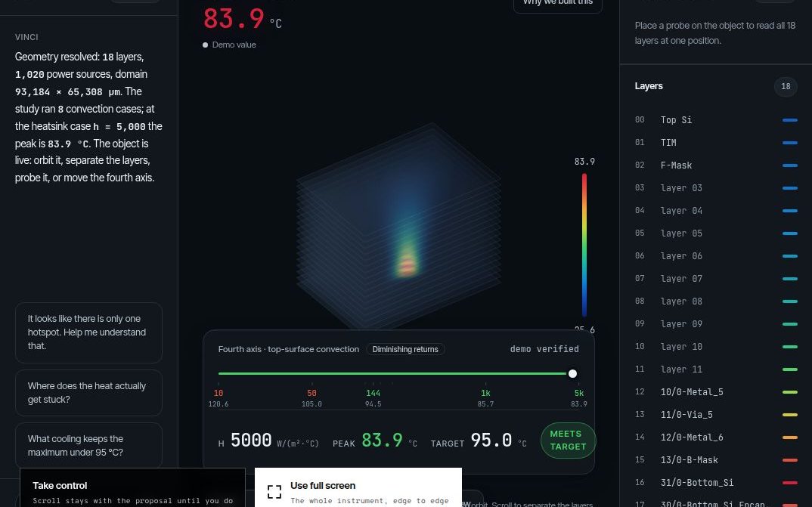812x507 pixels.
Task: Click the 'Demo value' indicator
Action: (x=229, y=45)
